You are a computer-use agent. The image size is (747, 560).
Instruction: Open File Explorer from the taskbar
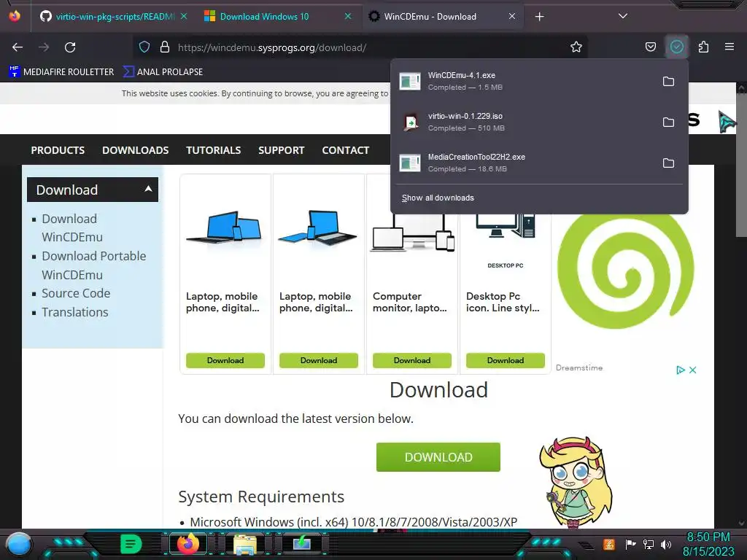click(x=245, y=544)
